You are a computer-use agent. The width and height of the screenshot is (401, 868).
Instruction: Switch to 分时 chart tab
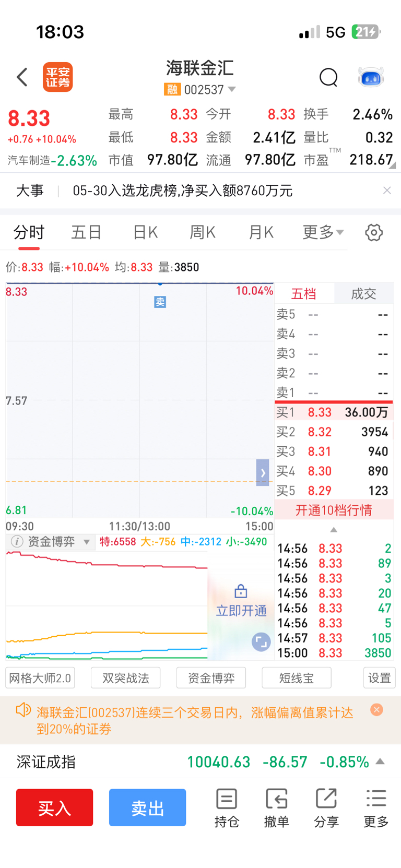click(x=29, y=232)
